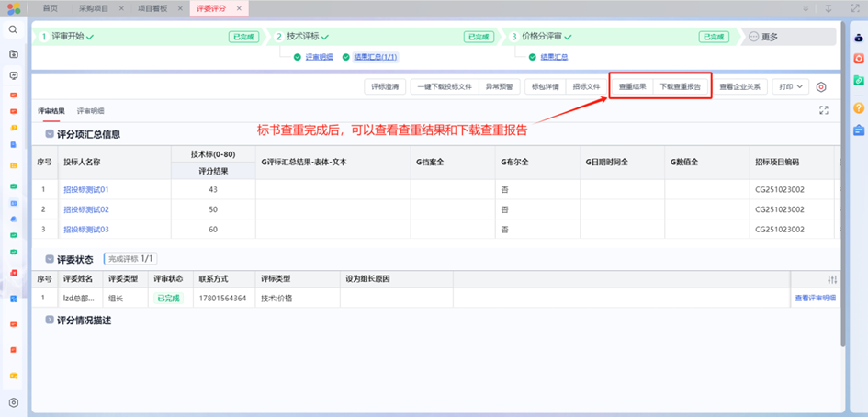868x417 pixels.
Task: Open 标包详情
Action: click(546, 87)
